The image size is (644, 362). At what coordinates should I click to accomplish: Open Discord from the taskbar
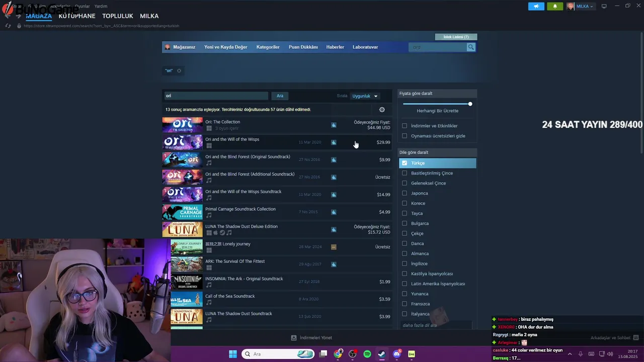397,354
